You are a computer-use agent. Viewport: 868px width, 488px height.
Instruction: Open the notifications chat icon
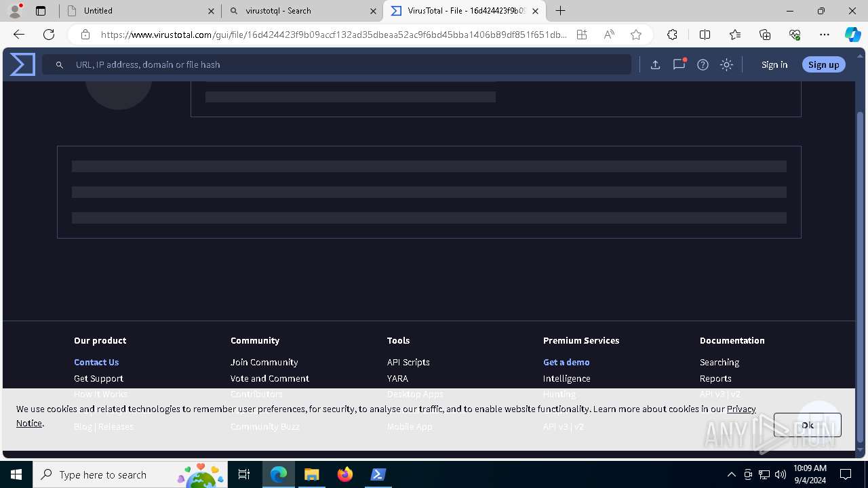pos(679,65)
